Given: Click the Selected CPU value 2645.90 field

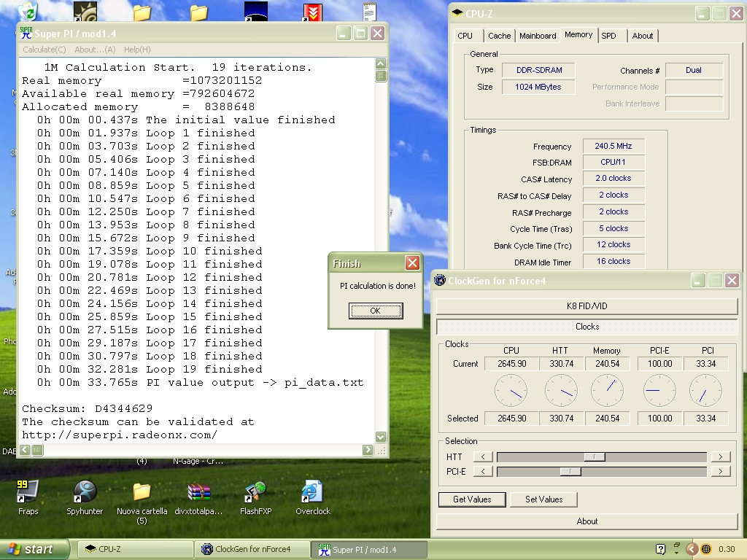Looking at the screenshot, I should (x=511, y=418).
